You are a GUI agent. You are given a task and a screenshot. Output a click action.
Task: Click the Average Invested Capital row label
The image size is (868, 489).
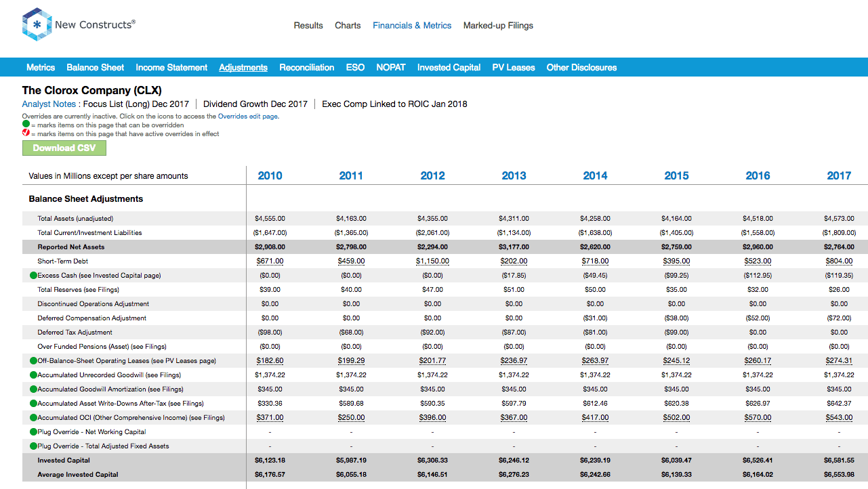click(78, 475)
